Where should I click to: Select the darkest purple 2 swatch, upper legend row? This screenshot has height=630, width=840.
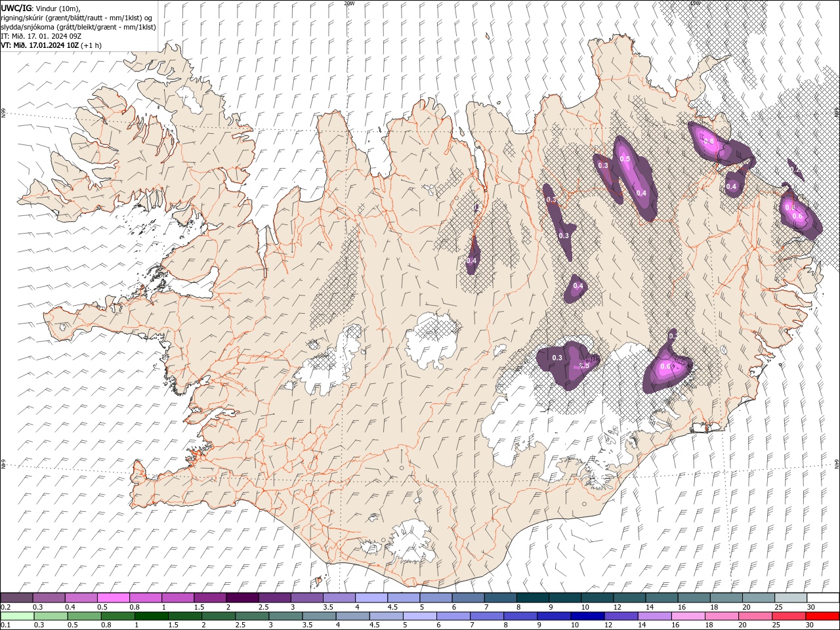click(242, 598)
